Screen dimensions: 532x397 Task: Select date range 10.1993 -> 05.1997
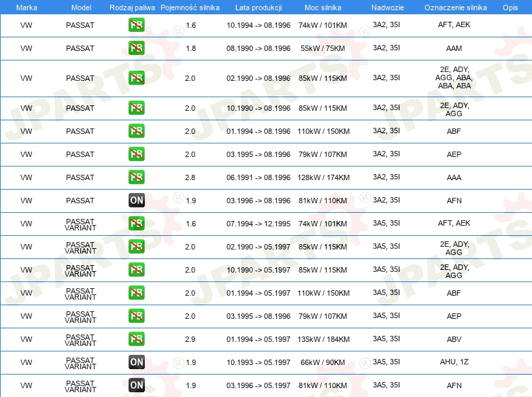point(259,362)
